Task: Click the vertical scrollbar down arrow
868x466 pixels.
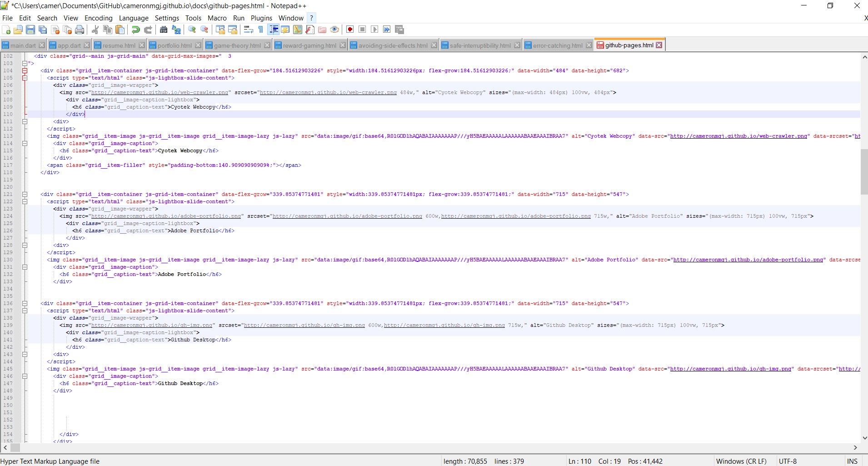Action: tap(864, 438)
